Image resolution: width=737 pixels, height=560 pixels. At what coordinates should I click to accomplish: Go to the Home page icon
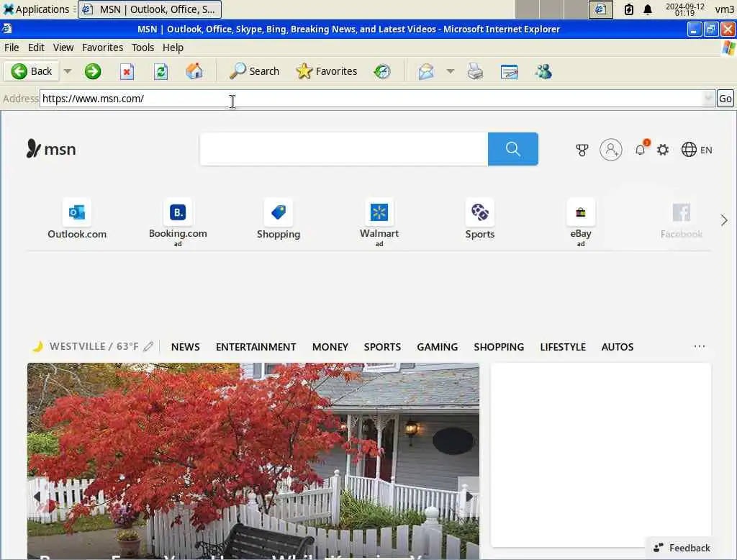coord(194,71)
